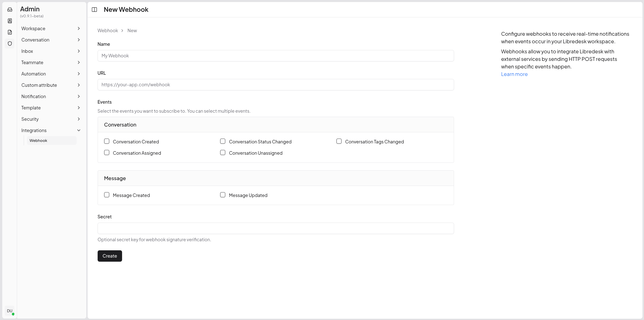Expand the Security section chevron

click(x=79, y=119)
